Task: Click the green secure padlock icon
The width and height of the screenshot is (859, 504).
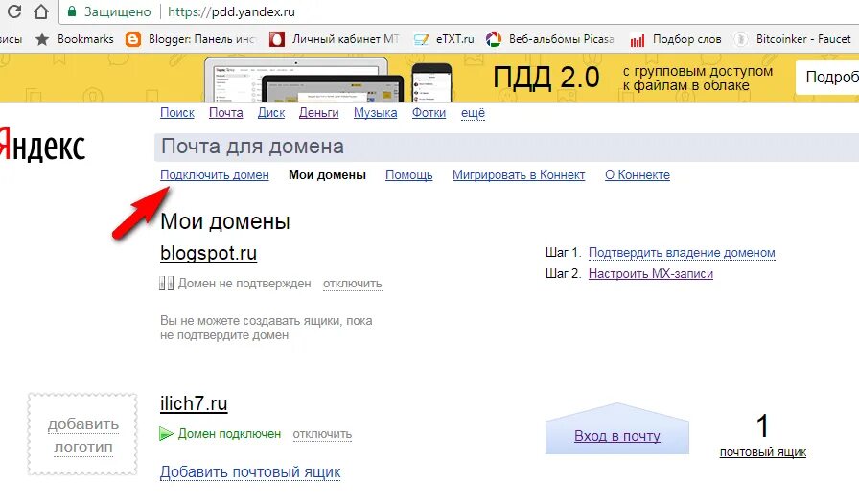Action: point(71,11)
